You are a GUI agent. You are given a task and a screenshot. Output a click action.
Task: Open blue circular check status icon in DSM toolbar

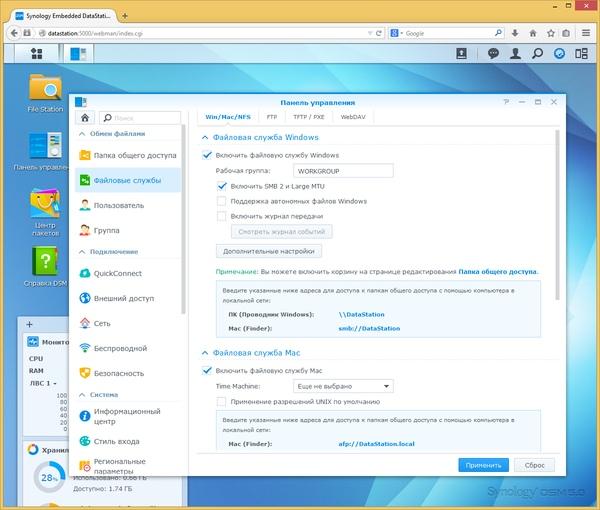pos(559,54)
